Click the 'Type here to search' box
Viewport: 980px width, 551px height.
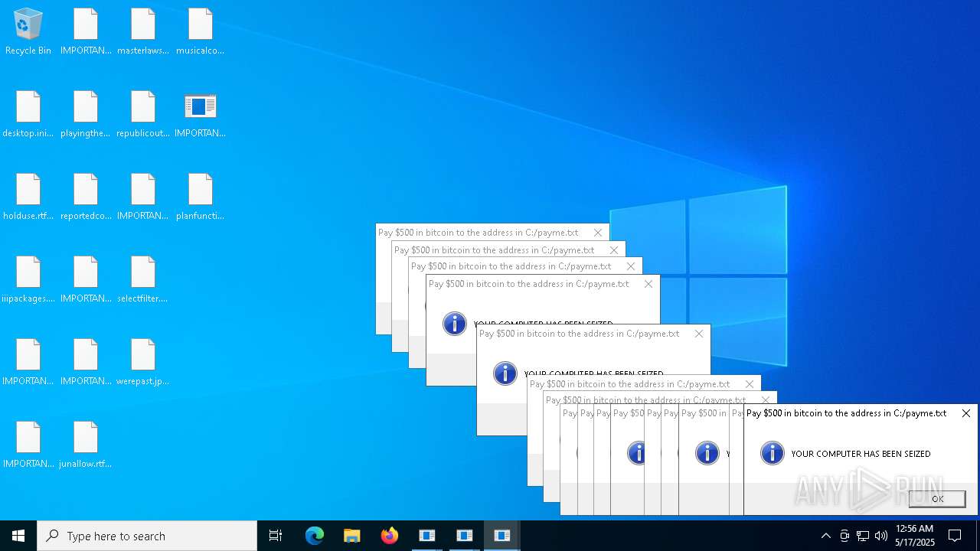pyautogui.click(x=147, y=536)
